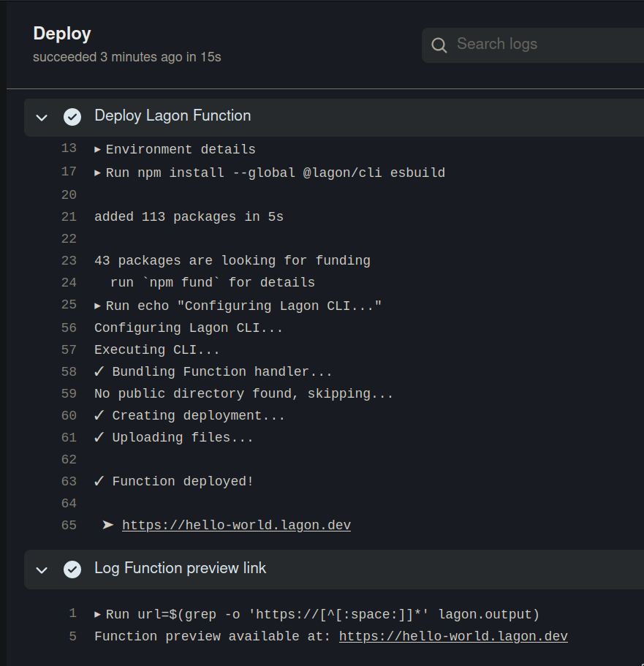The width and height of the screenshot is (644, 666).
Task: Select text 'run `npm fund` for details'
Action: pos(213,282)
